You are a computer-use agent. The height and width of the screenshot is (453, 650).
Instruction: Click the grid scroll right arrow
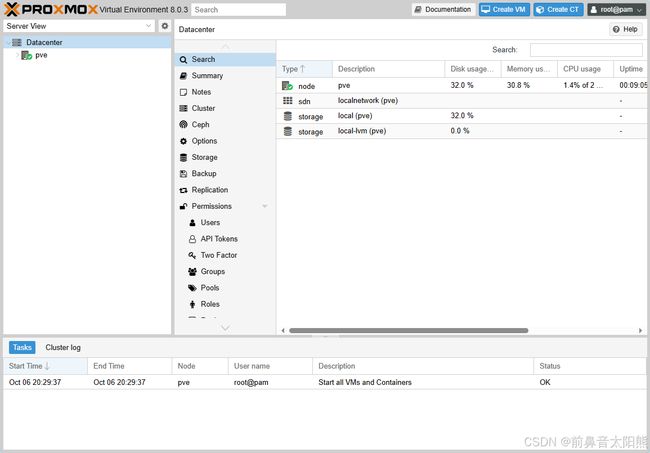coord(640,330)
